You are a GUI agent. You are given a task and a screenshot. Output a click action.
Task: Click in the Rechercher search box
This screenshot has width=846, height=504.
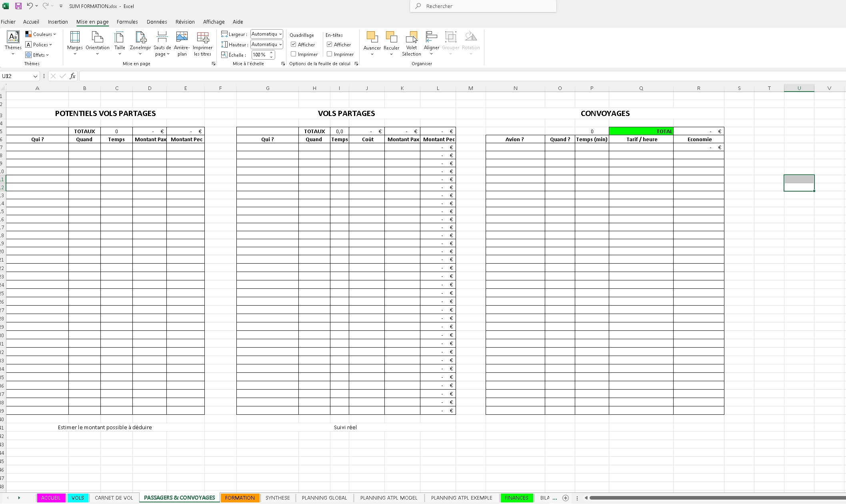483,6
